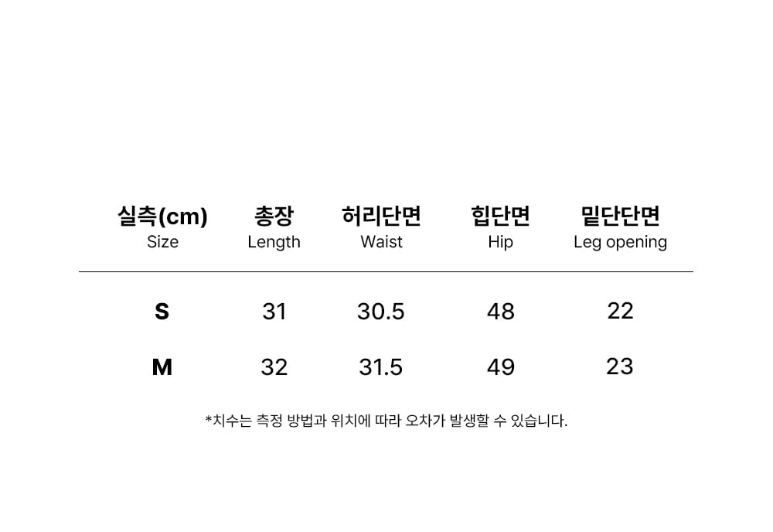
Task: Click the 허리단면 Waist column header
Action: coord(381,228)
